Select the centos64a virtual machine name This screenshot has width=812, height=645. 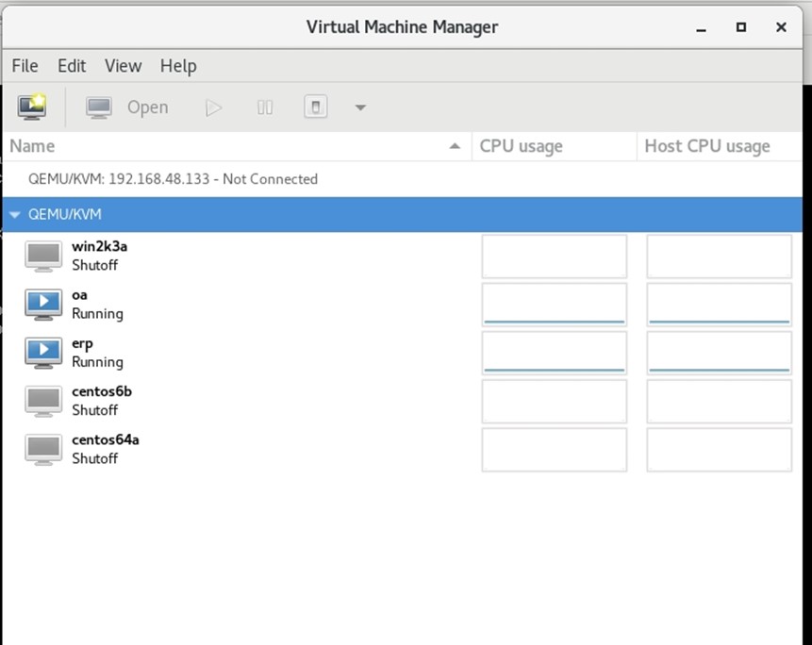[x=106, y=440]
